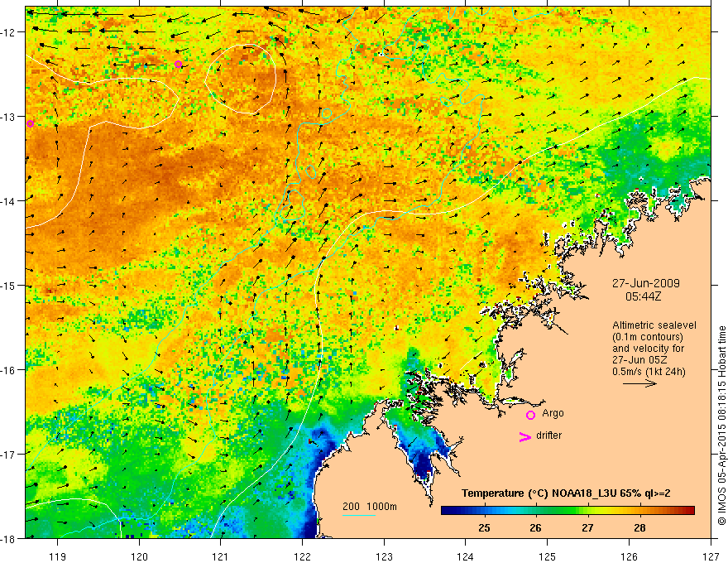The width and height of the screenshot is (728, 563).
Task: Click the IMOS copyright timestamp text
Action: pyautogui.click(x=721, y=425)
